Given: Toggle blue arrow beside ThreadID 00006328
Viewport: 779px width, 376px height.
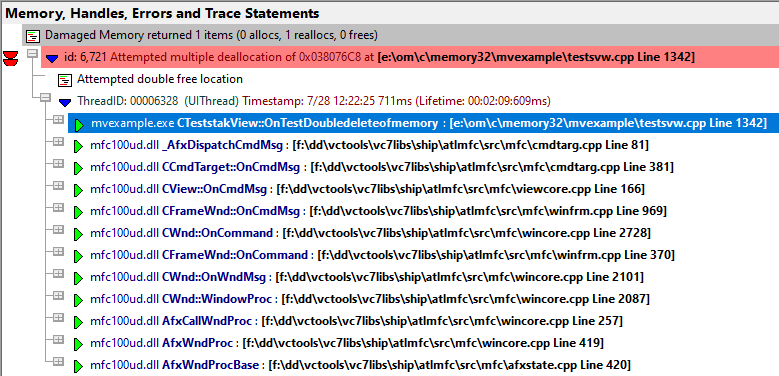Looking at the screenshot, I should pyautogui.click(x=65, y=102).
